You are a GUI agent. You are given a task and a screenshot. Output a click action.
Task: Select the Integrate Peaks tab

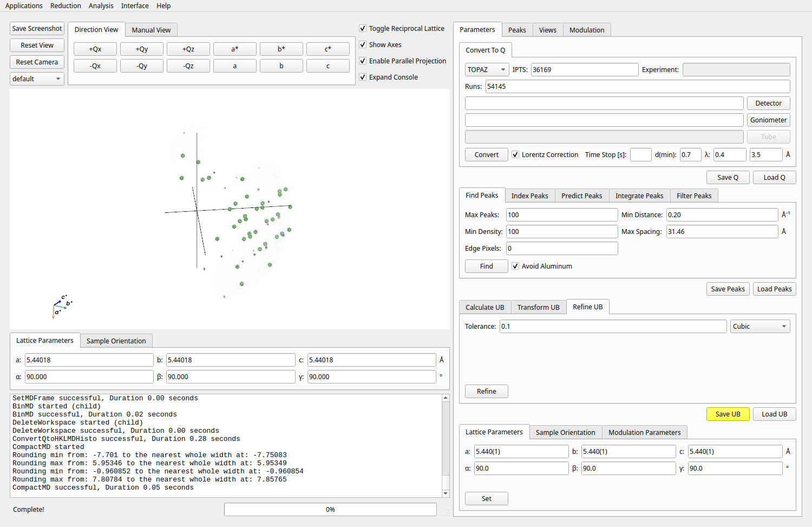tap(639, 196)
